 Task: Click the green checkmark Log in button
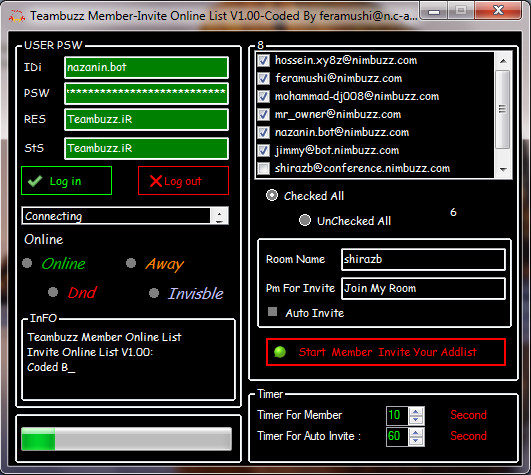[66, 180]
